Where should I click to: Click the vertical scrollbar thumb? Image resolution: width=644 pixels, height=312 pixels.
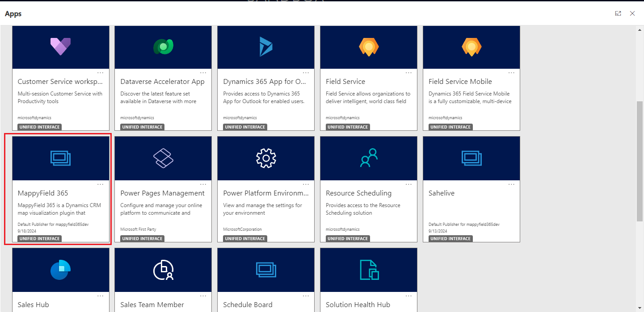[640, 161]
